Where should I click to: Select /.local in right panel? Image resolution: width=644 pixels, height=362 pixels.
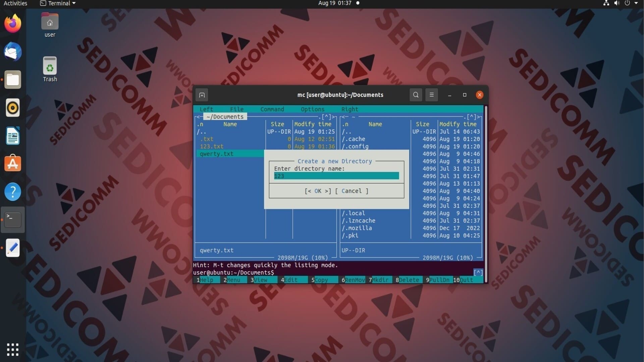(354, 213)
